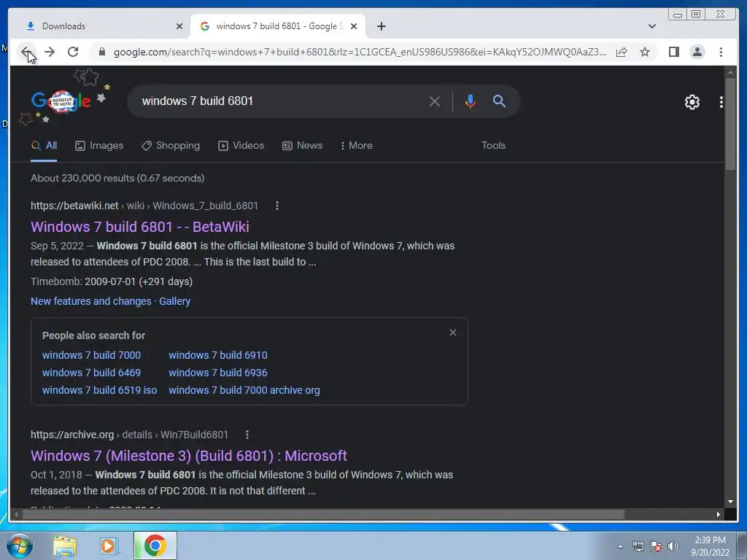Open the Chrome three-dot menu
Image resolution: width=747 pixels, height=560 pixels.
coord(721,52)
